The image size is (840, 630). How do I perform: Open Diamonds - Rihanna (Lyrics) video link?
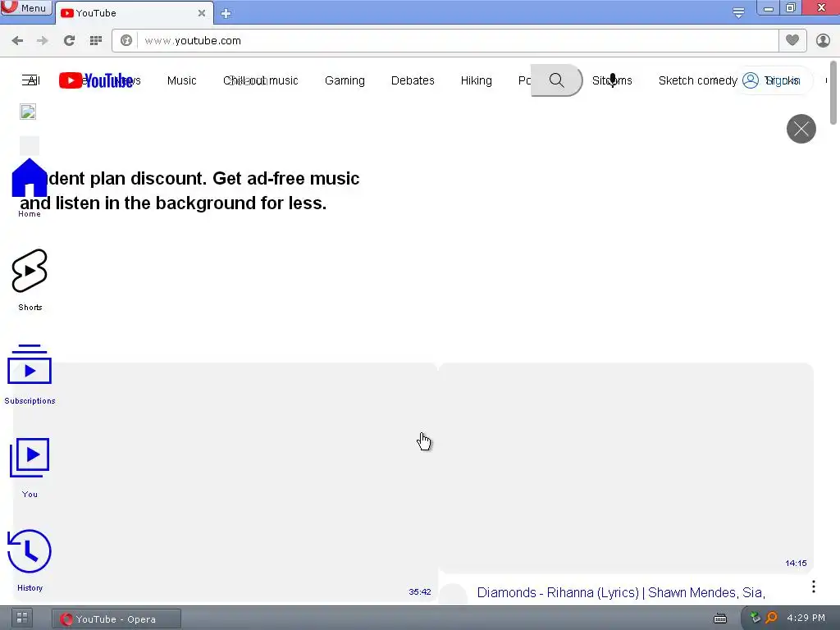point(621,592)
